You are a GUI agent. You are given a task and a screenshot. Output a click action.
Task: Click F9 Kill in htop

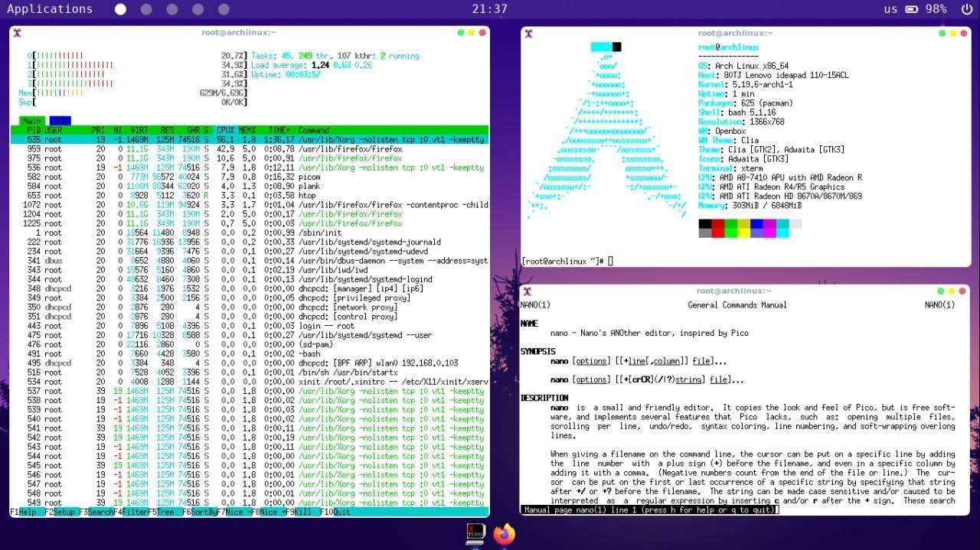pyautogui.click(x=302, y=512)
